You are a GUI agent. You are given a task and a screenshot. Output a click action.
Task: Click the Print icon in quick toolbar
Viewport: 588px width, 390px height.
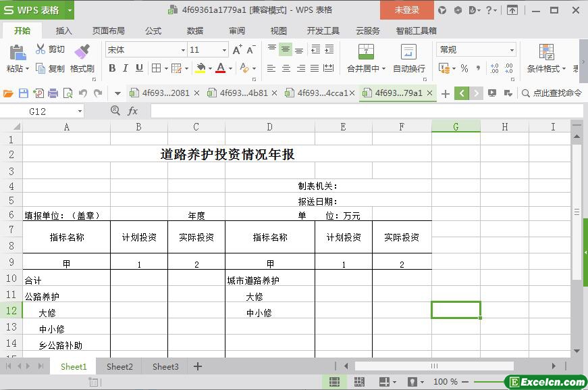tap(53, 93)
